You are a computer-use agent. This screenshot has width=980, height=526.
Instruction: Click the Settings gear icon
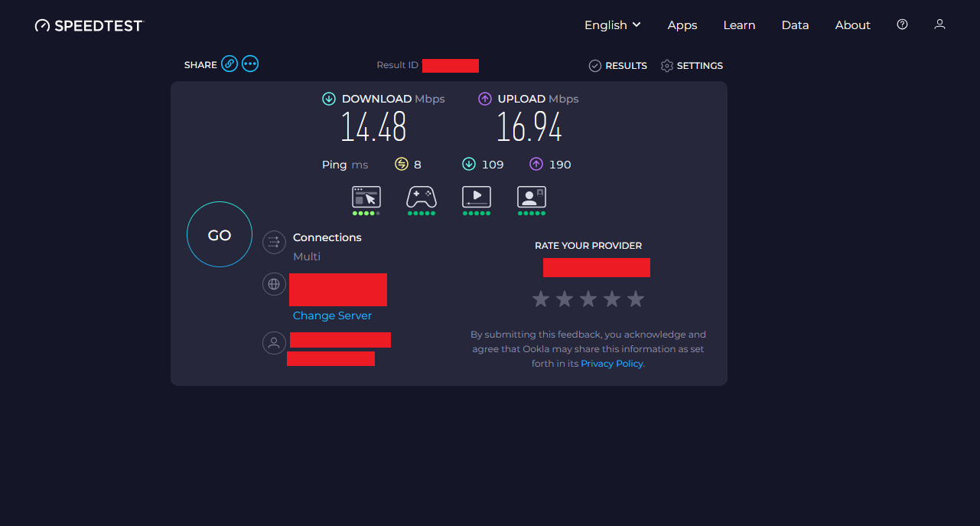[667, 66]
